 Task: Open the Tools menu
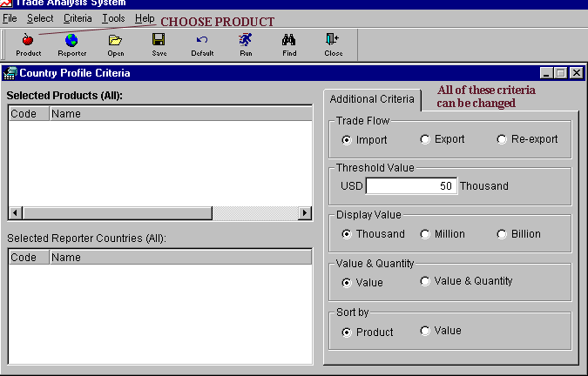point(113,18)
